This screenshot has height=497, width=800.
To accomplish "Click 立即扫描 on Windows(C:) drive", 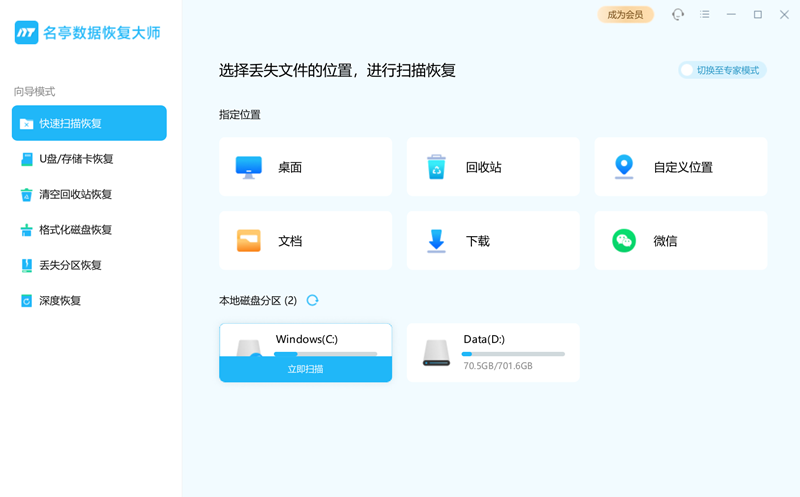I will click(305, 369).
